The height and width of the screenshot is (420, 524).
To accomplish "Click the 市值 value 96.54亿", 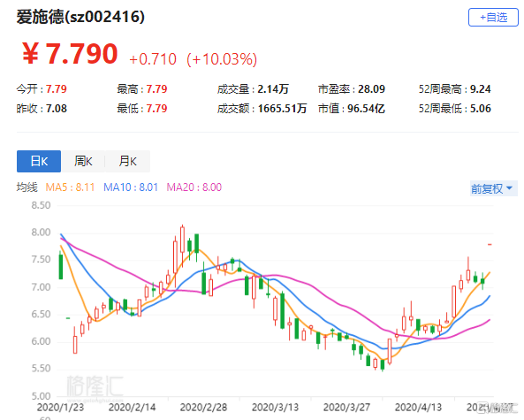I will coord(366,109).
